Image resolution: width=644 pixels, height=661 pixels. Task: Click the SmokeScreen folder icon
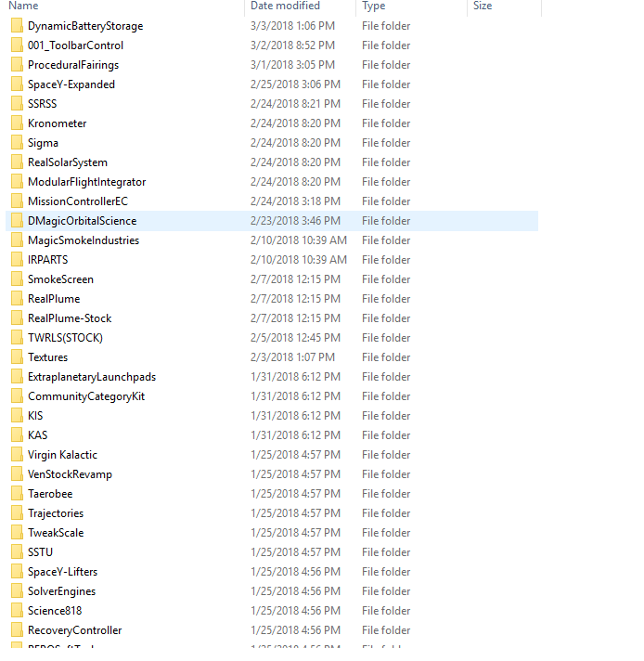click(17, 279)
